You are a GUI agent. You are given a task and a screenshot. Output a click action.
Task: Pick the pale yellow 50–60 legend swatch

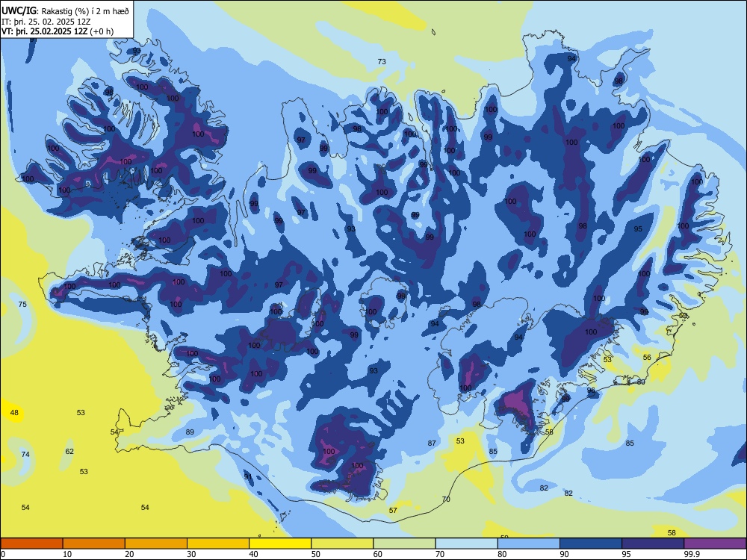(x=342, y=544)
